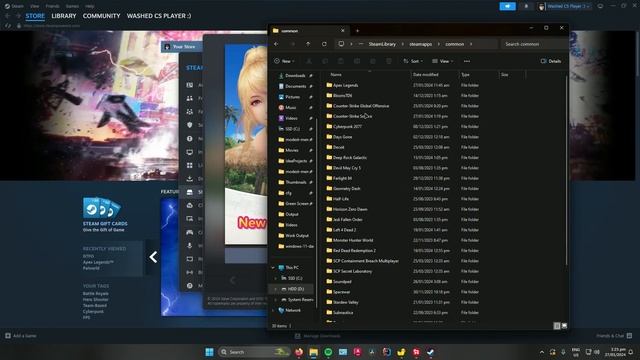
Task: Select the Days Gone folder
Action: [x=342, y=137]
